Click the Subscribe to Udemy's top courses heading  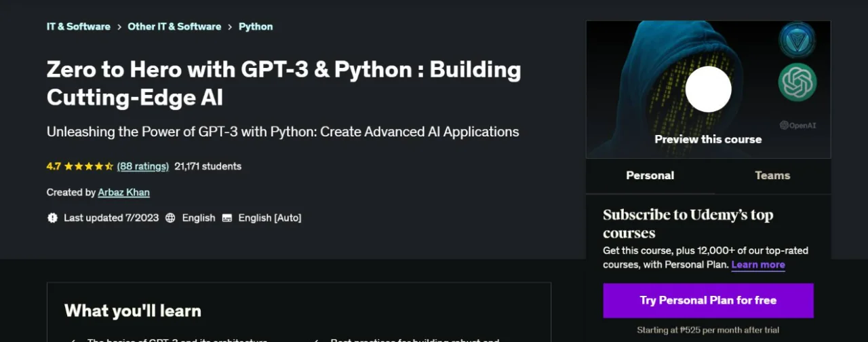click(688, 224)
